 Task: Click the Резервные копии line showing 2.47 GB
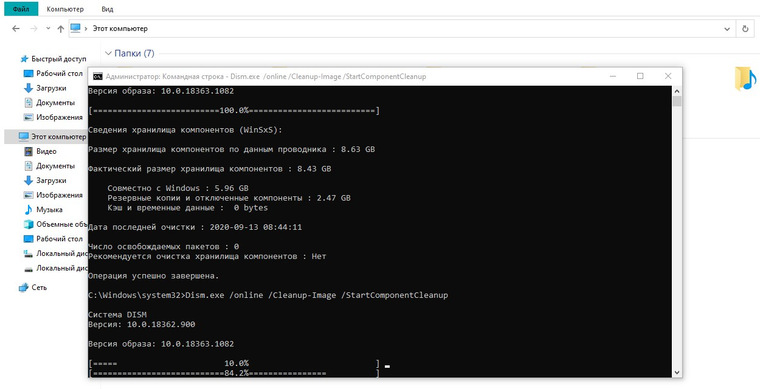[x=229, y=198]
